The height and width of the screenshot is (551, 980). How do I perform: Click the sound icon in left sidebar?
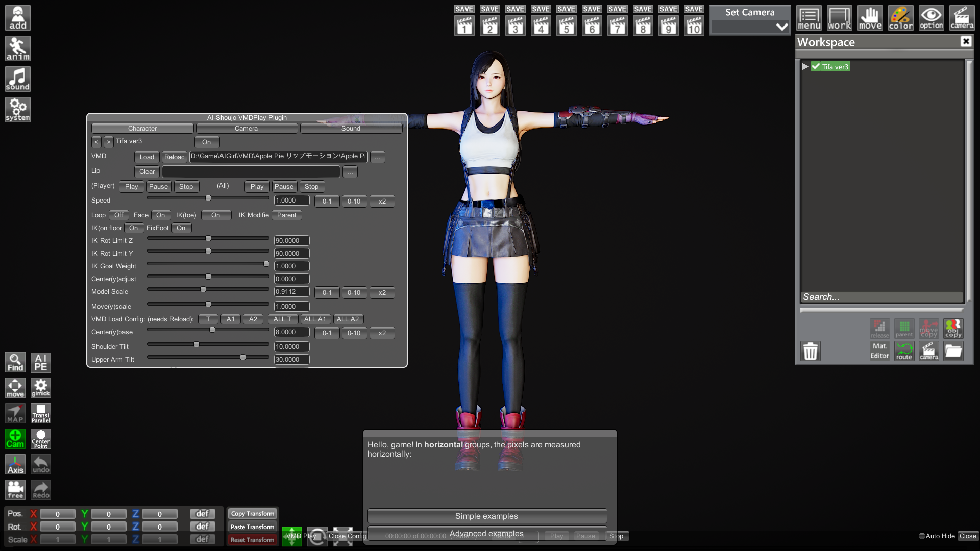tap(18, 79)
